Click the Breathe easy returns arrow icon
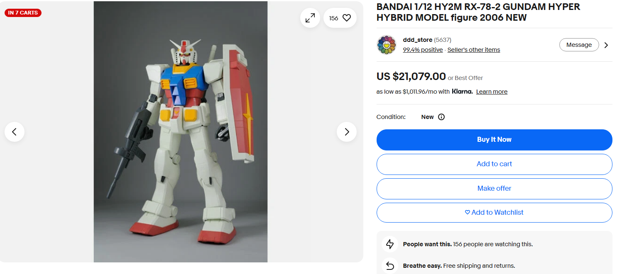This screenshot has height=274, width=644. (x=390, y=266)
